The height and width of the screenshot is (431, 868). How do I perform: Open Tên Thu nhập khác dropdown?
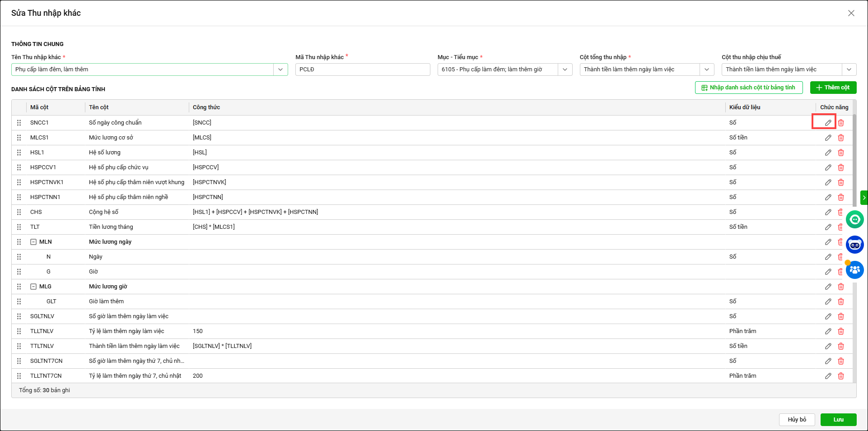coord(280,70)
